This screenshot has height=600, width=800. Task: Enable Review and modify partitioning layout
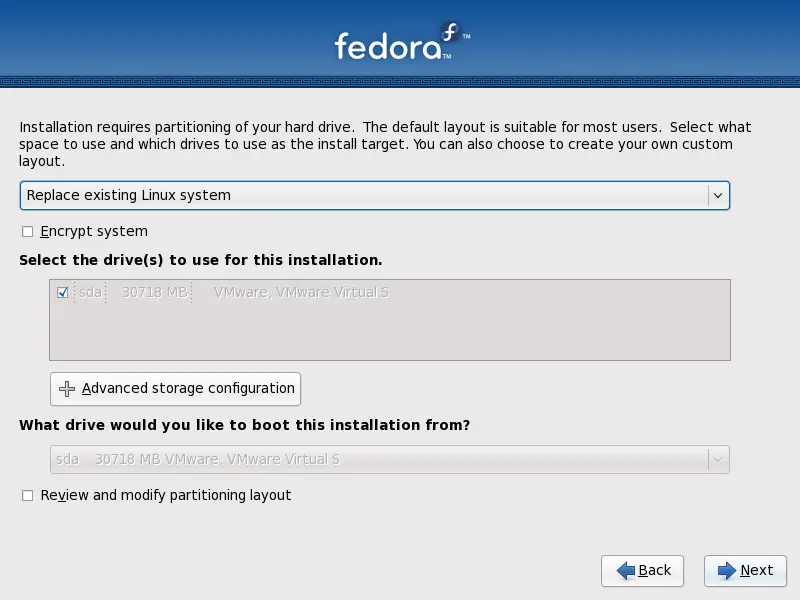[x=28, y=495]
